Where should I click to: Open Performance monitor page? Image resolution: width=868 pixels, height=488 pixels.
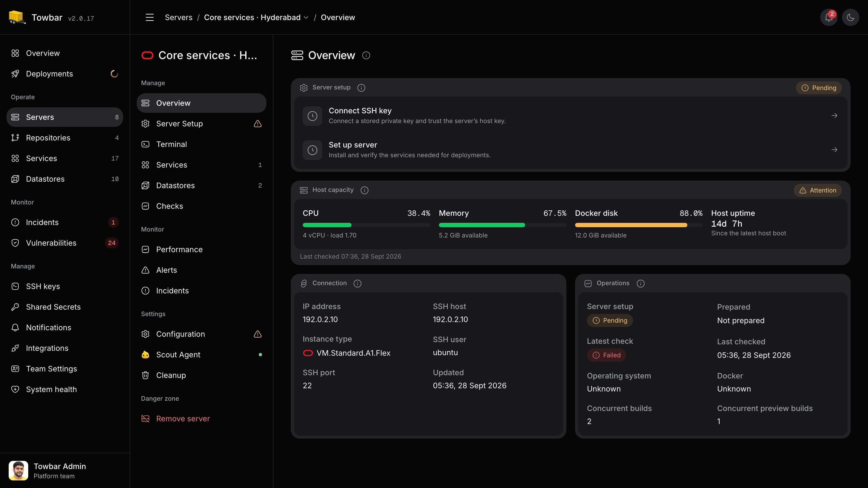[x=201, y=249]
